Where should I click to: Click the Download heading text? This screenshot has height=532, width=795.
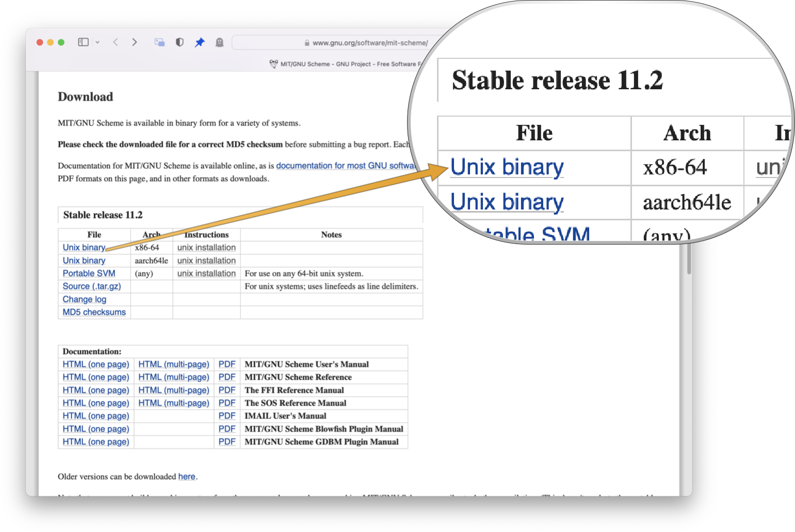pyautogui.click(x=85, y=97)
